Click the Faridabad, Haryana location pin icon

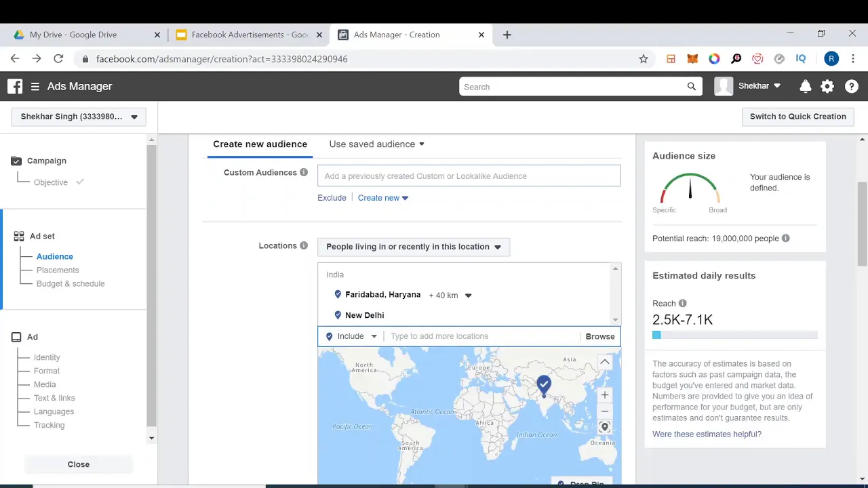pyautogui.click(x=338, y=295)
